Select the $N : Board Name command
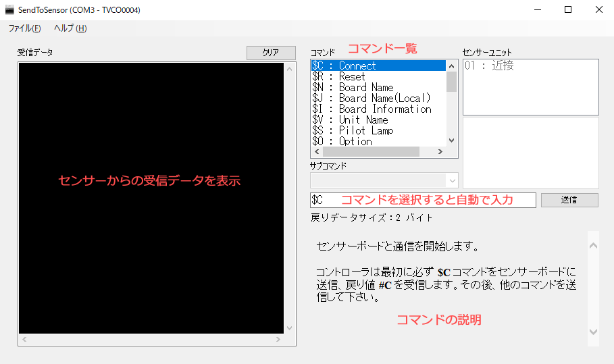614x364 pixels. coord(379,87)
